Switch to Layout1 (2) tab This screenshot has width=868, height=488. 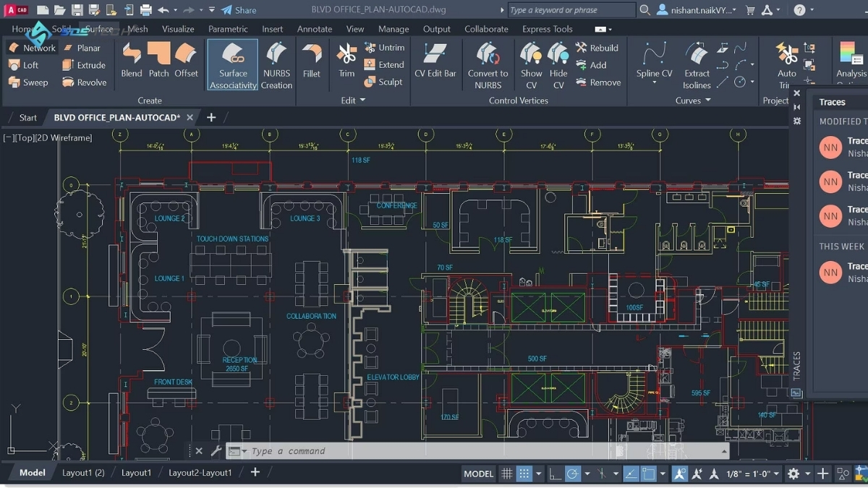[83, 472]
